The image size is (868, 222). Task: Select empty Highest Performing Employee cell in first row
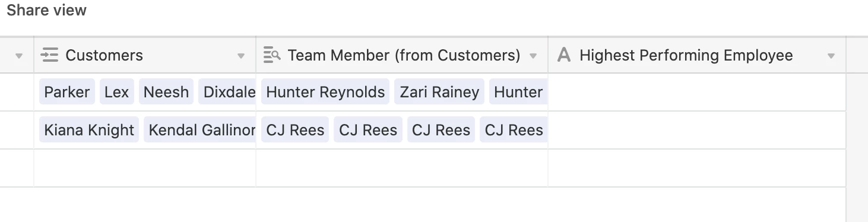pos(697,92)
